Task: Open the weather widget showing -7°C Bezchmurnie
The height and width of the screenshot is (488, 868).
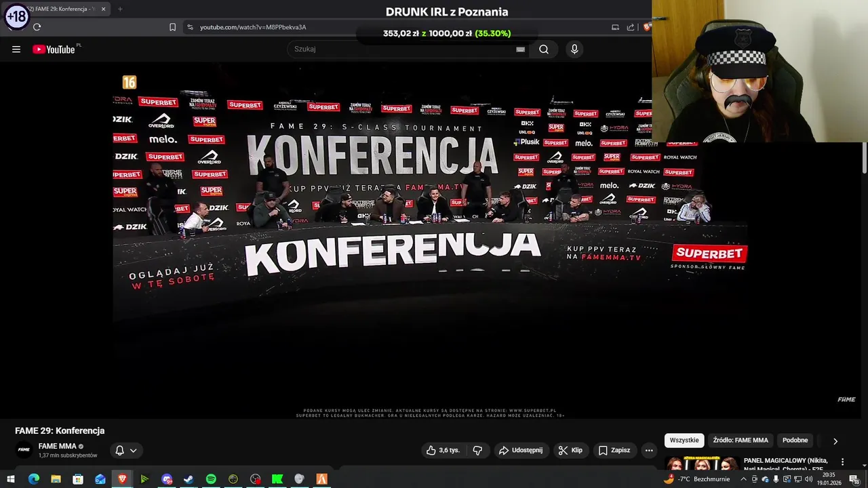Action: click(696, 479)
